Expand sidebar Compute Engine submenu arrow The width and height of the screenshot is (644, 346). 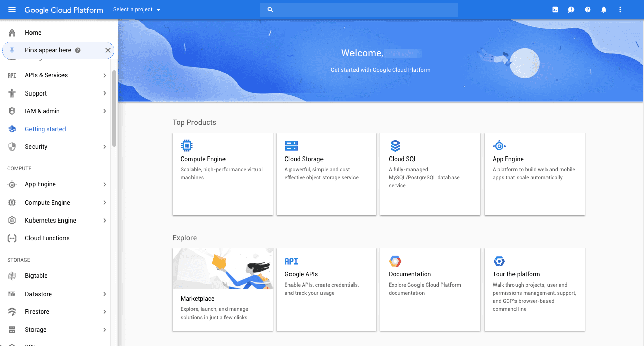[104, 203]
